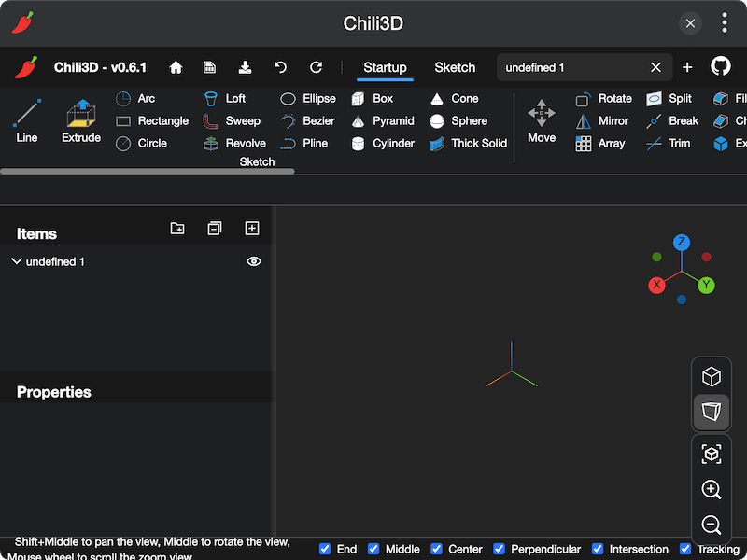The height and width of the screenshot is (560, 747).
Task: Collapse all items in Items panel
Action: (215, 228)
